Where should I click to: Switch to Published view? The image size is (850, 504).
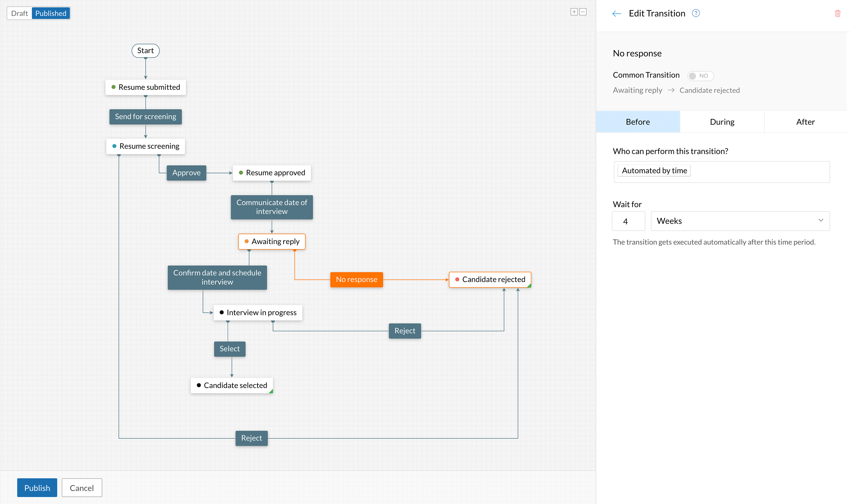coord(50,13)
